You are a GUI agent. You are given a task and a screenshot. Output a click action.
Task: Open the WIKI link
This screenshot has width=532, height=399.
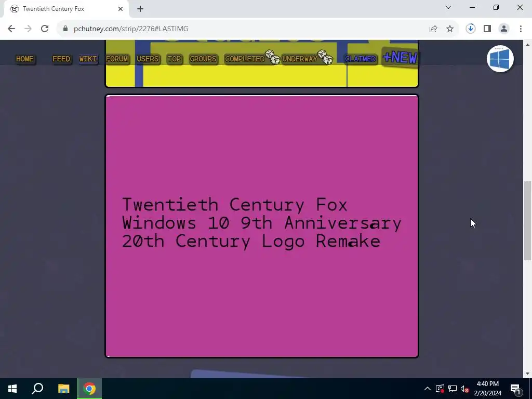(88, 59)
